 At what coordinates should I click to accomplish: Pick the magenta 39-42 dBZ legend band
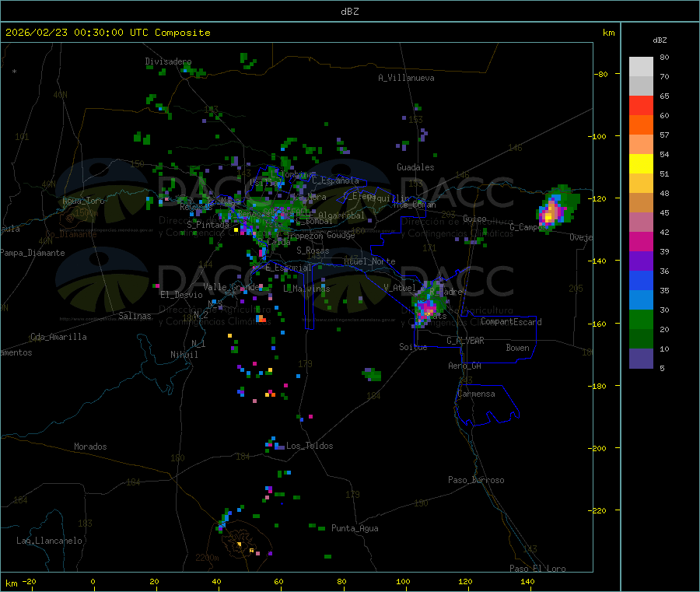click(641, 241)
